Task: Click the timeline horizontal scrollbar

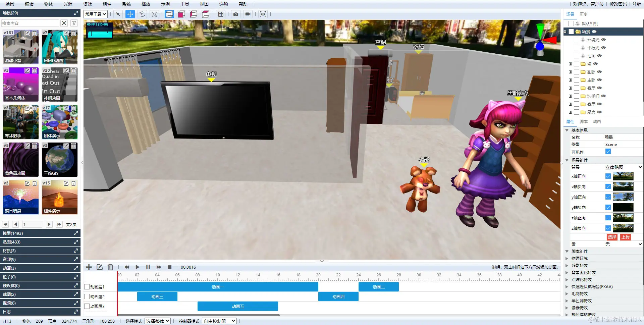Action: tap(199, 315)
